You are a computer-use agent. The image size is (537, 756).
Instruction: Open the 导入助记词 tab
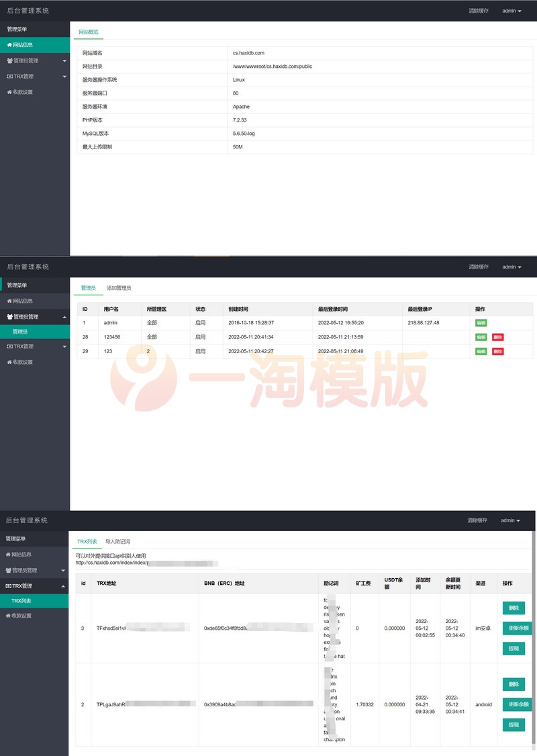117,541
